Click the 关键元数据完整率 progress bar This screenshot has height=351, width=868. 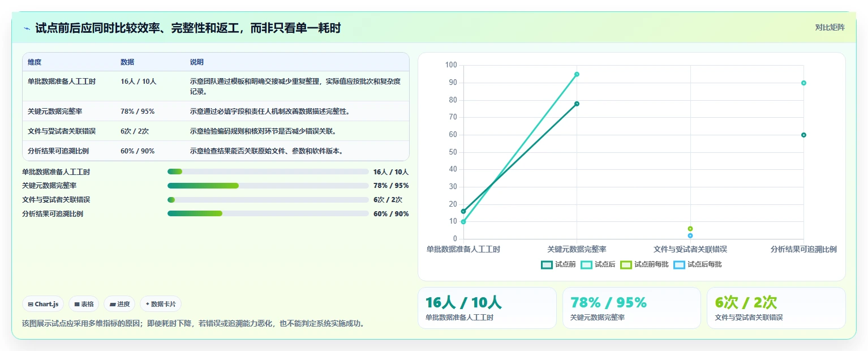pos(268,186)
